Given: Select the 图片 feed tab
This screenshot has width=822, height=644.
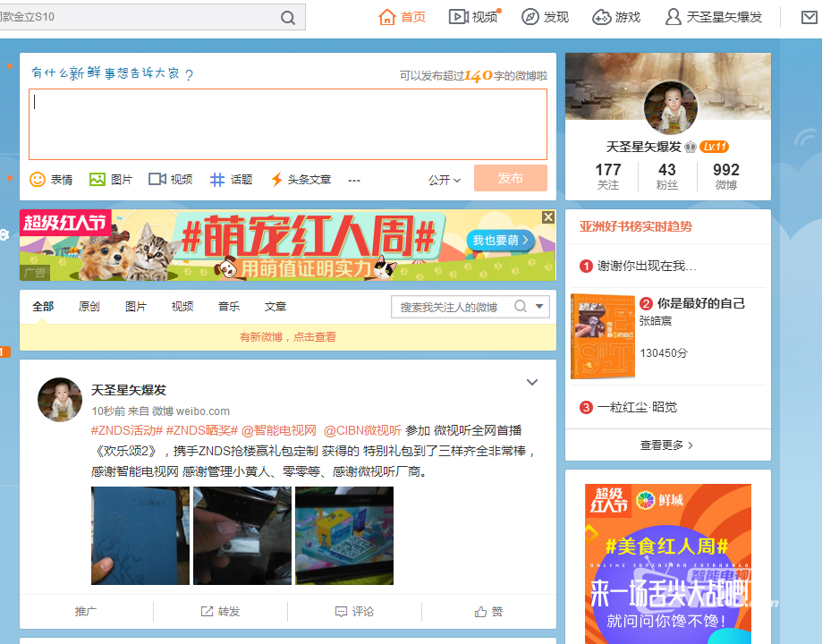Looking at the screenshot, I should tap(136, 306).
